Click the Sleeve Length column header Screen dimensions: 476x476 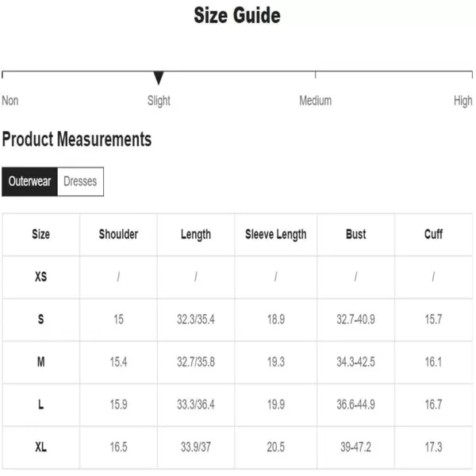tap(275, 235)
